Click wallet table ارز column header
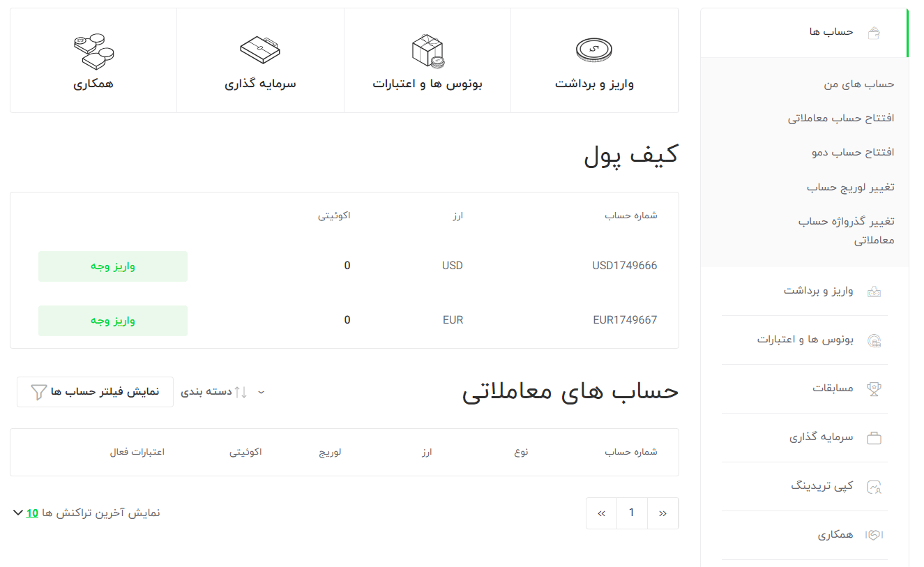Viewport: 924px width, 567px height. [x=457, y=216]
